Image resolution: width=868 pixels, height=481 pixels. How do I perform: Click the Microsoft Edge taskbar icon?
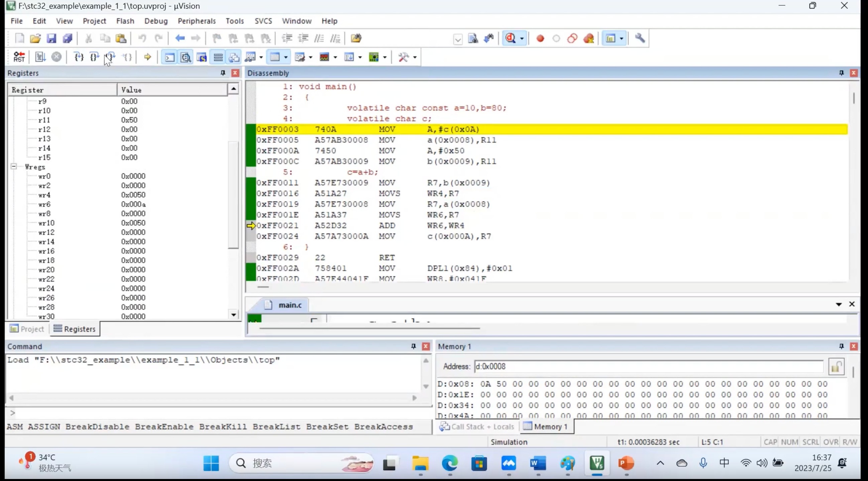450,463
